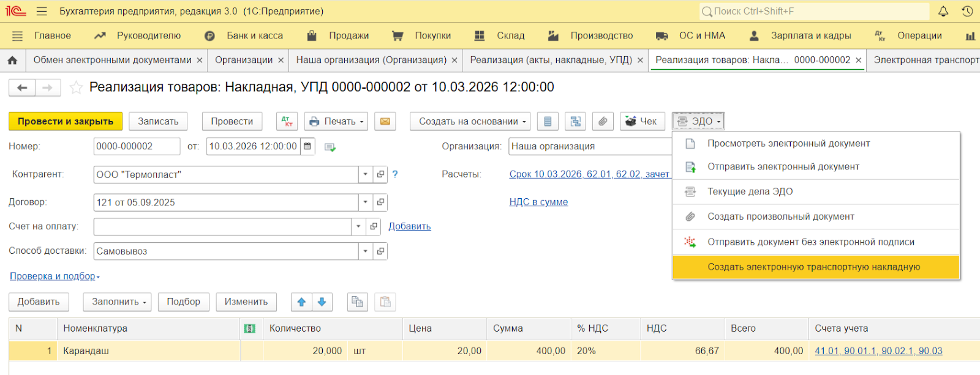Viewport: 980px width, 375px height.
Task: Expand the Способ доставки dropdown
Action: (x=365, y=251)
